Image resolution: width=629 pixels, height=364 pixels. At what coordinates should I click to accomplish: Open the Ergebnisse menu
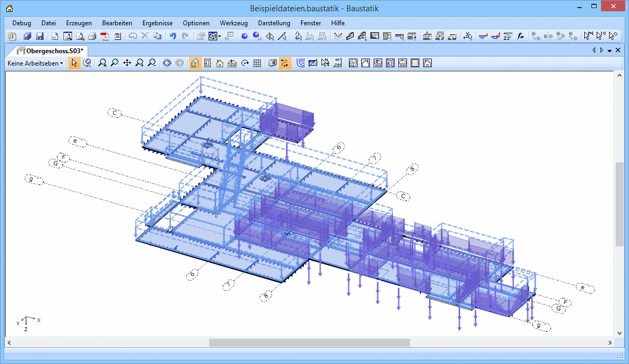[158, 23]
